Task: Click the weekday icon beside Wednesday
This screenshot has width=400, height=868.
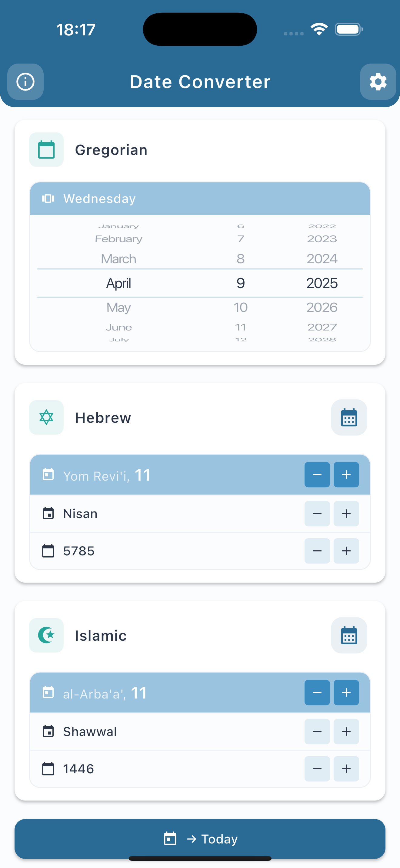Action: (x=48, y=199)
